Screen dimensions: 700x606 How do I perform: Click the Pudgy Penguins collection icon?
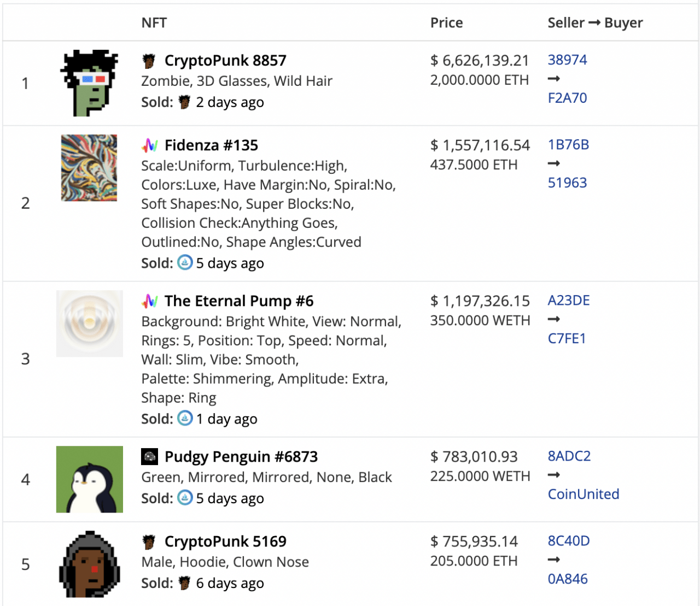[x=149, y=457]
